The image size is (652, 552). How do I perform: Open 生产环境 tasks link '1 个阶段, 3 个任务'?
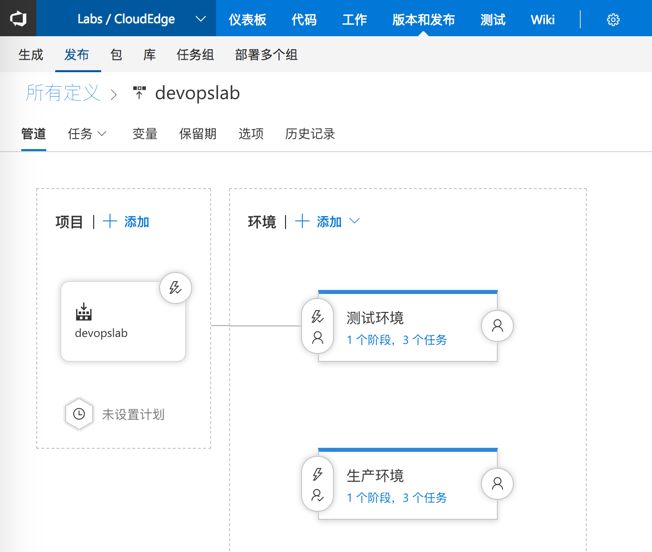pos(397,497)
